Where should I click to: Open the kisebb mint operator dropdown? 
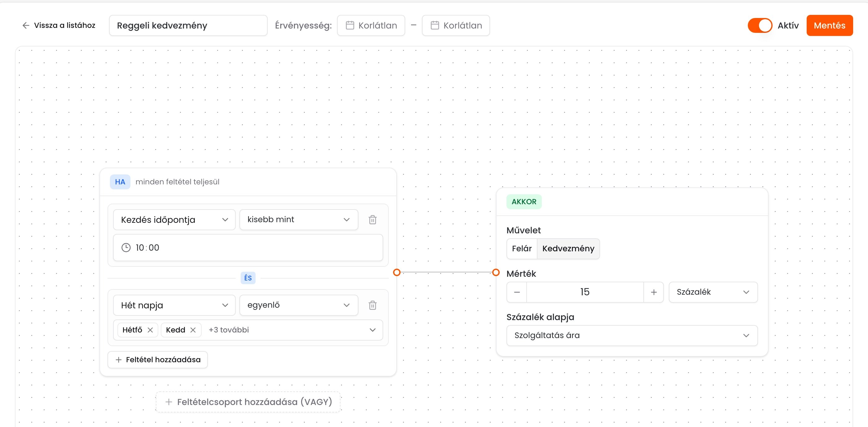(299, 220)
